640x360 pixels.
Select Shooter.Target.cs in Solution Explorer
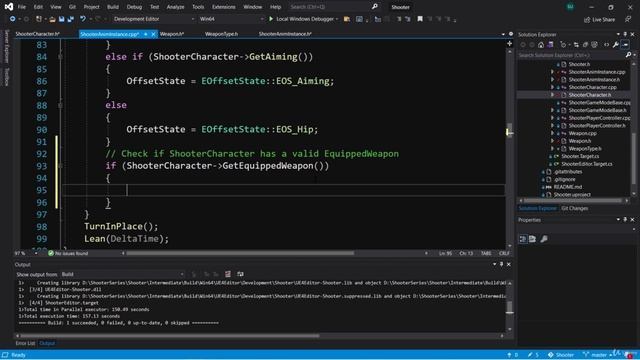[580, 156]
